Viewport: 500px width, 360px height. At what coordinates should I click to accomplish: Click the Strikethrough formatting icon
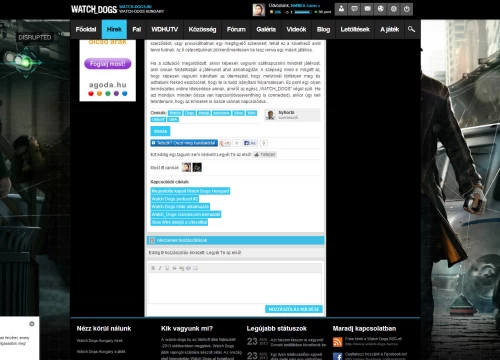[174, 268]
